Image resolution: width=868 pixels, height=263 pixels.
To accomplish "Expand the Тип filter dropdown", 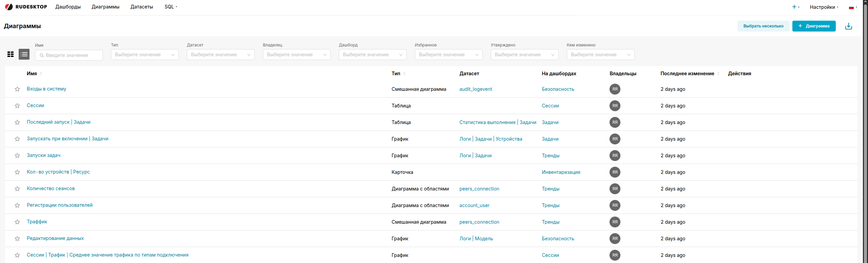I will coord(144,55).
